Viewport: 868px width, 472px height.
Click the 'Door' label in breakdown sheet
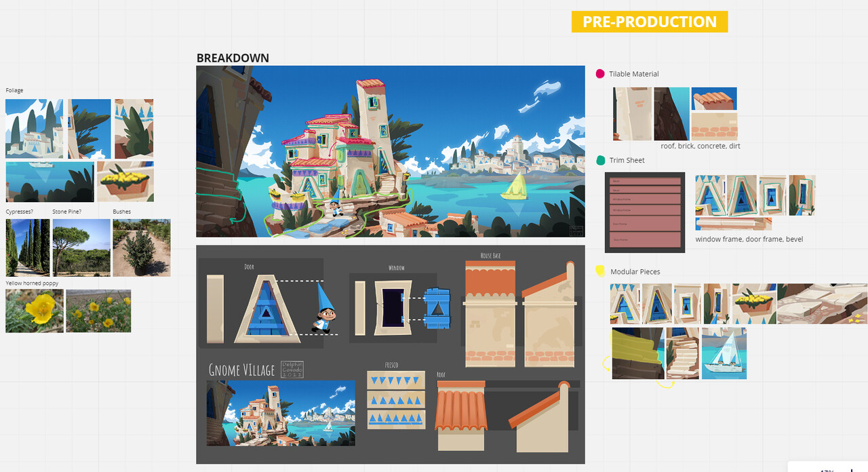(x=249, y=267)
